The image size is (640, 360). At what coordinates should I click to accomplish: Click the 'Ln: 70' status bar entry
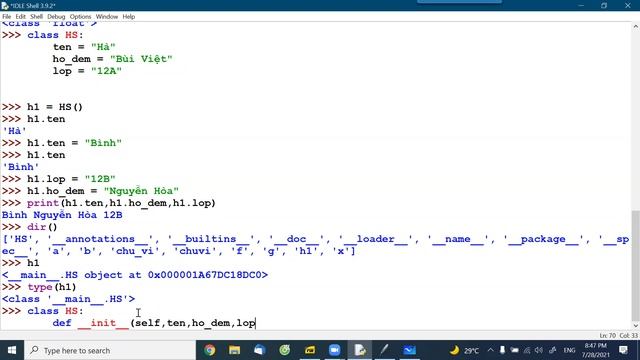point(607,336)
